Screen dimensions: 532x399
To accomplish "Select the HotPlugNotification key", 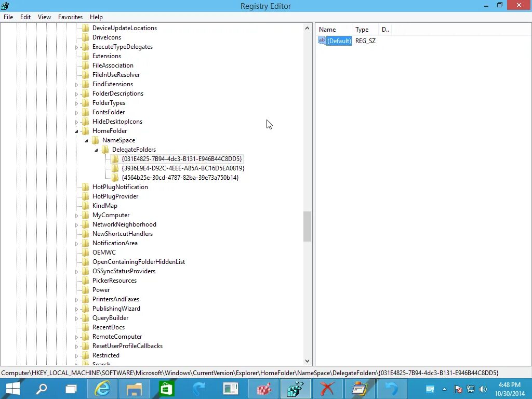I will [120, 187].
